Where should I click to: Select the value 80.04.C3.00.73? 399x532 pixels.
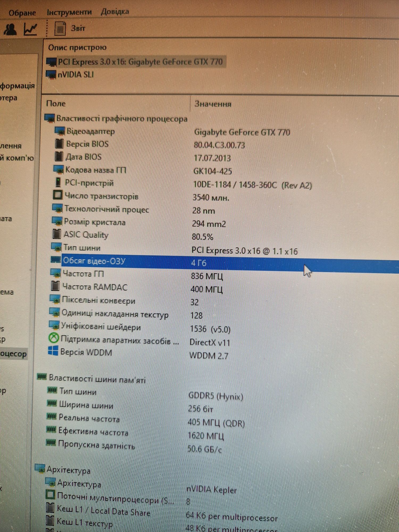(219, 145)
